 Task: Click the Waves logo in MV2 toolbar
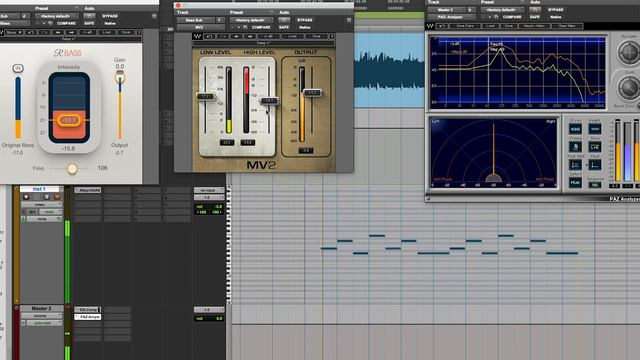197,36
